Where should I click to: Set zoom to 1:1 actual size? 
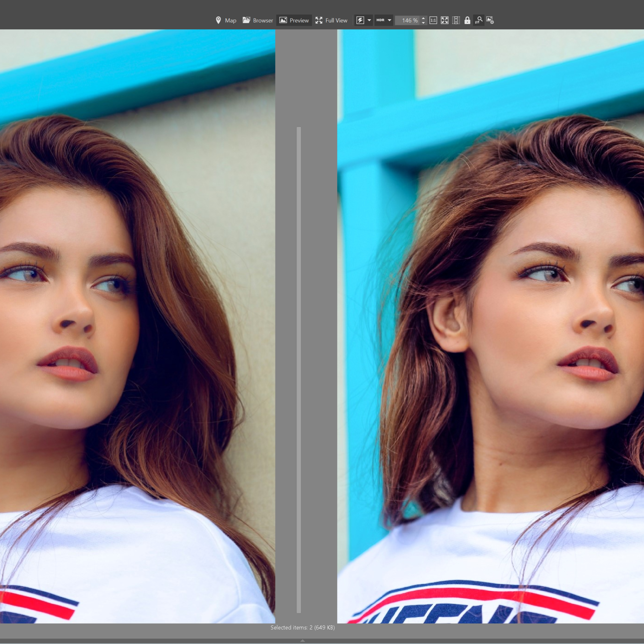pyautogui.click(x=433, y=20)
